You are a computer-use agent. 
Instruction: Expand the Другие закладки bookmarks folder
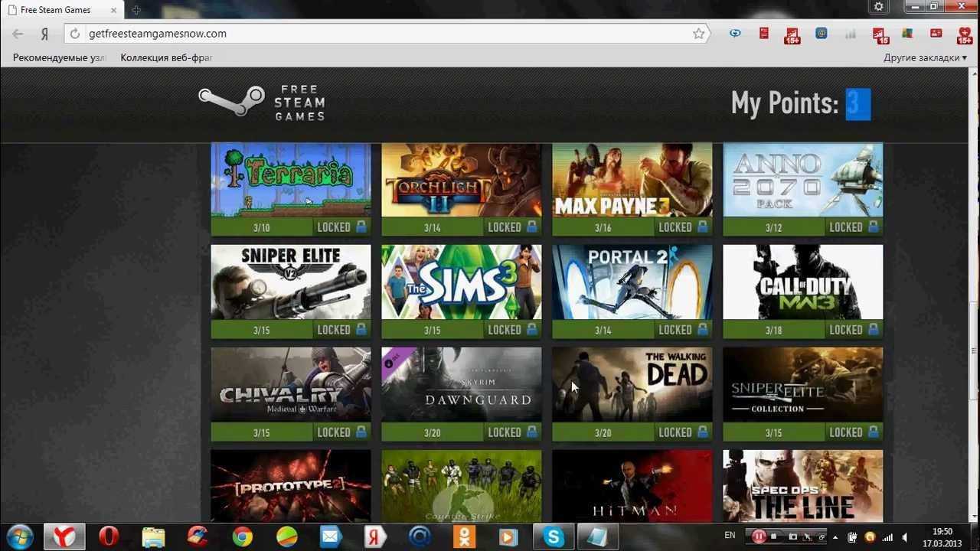926,57
